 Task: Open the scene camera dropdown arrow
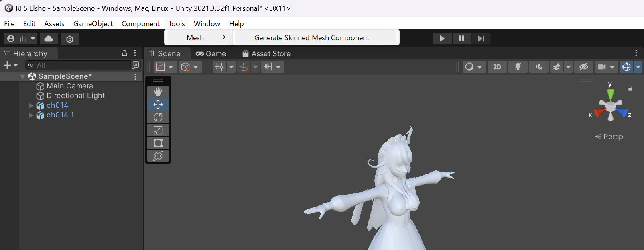point(612,67)
